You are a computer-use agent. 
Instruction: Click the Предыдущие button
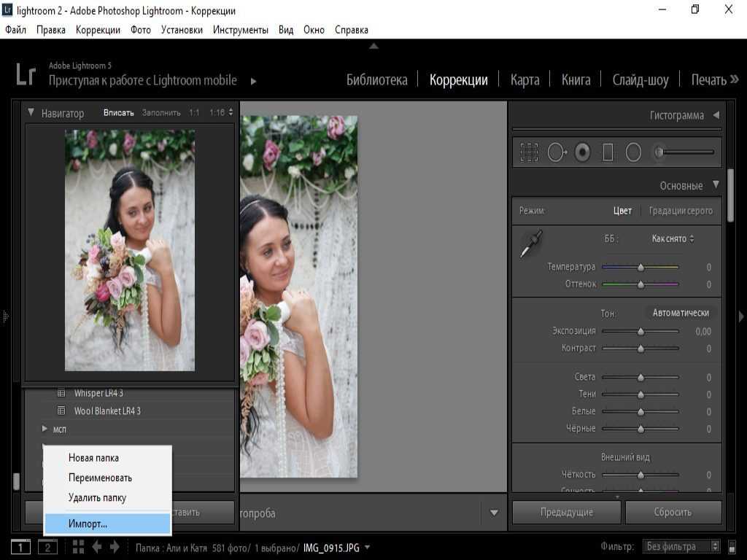click(566, 513)
